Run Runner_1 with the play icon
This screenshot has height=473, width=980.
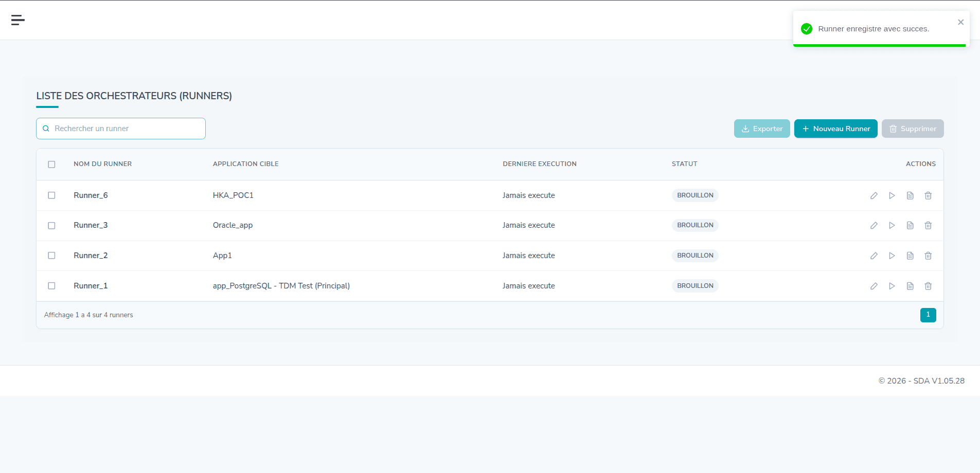(x=892, y=286)
